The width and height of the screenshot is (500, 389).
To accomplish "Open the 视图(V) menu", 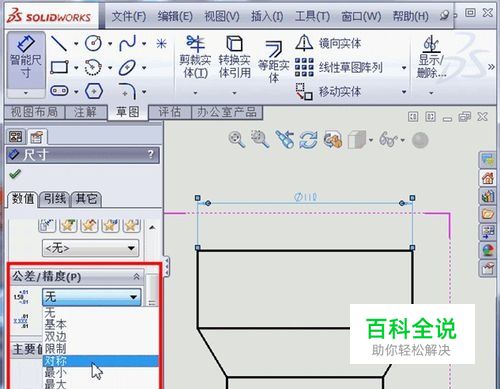I will pos(222,16).
